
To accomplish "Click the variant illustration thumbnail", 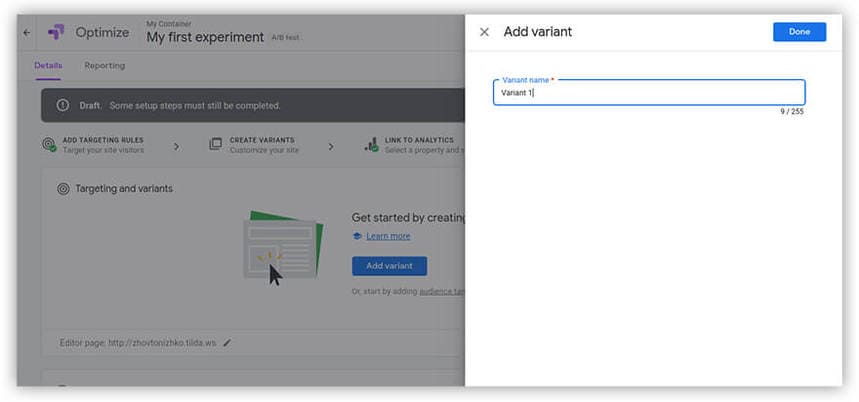I will coord(282,246).
